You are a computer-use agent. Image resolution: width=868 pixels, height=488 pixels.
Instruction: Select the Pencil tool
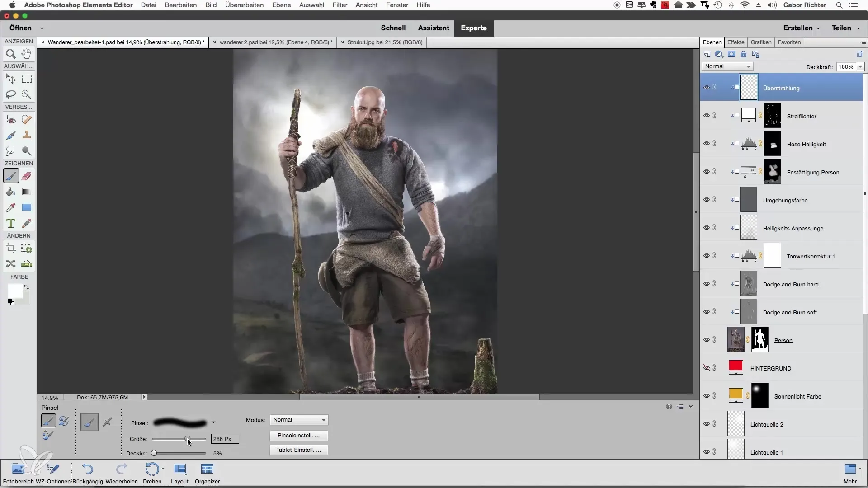(x=27, y=223)
